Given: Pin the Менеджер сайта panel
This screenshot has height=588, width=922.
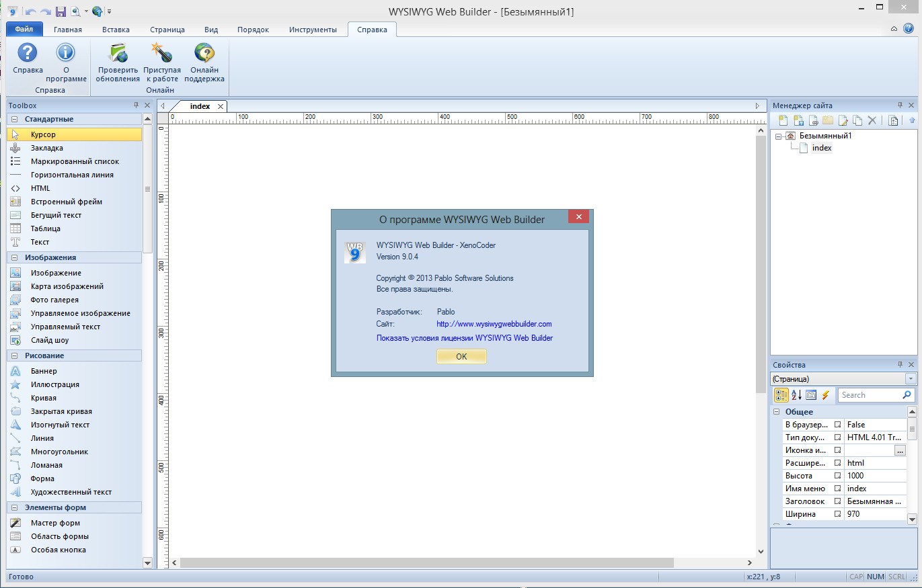Looking at the screenshot, I should tap(900, 106).
